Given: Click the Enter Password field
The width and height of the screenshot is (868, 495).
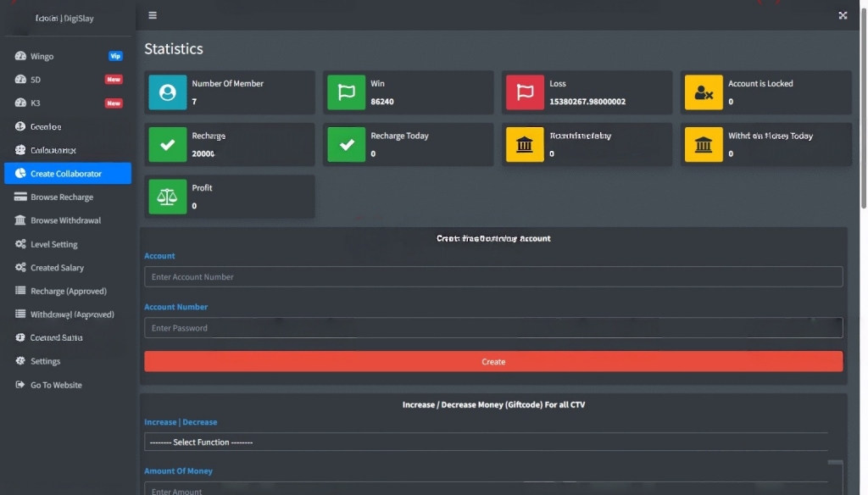Looking at the screenshot, I should pyautogui.click(x=493, y=328).
